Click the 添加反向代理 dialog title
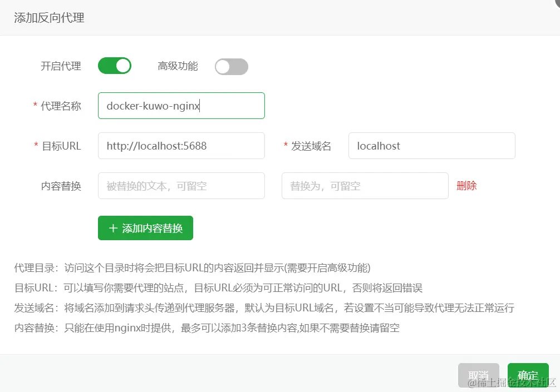 50,17
